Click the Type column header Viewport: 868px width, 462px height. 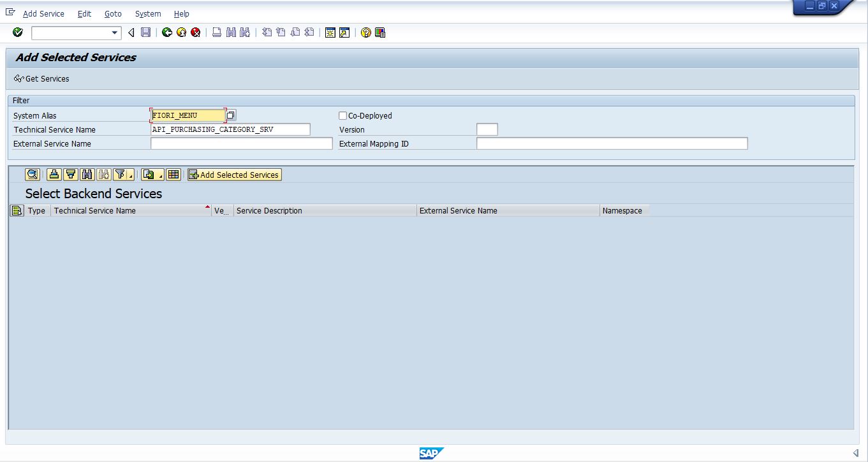click(37, 211)
